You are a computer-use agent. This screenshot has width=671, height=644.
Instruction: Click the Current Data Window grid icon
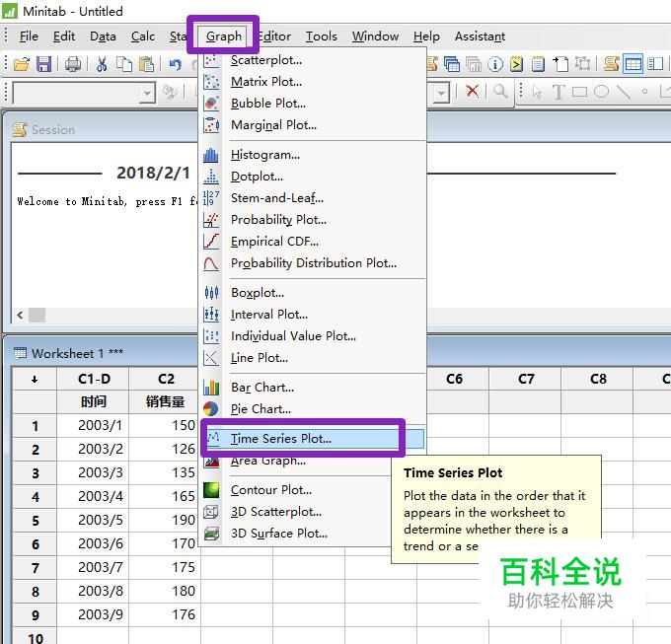(x=633, y=64)
